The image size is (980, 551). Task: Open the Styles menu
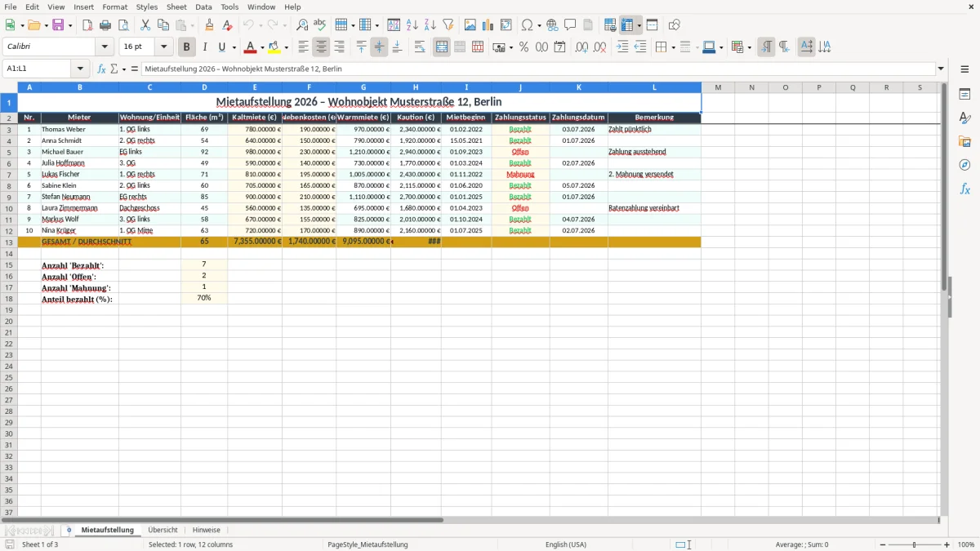click(147, 7)
